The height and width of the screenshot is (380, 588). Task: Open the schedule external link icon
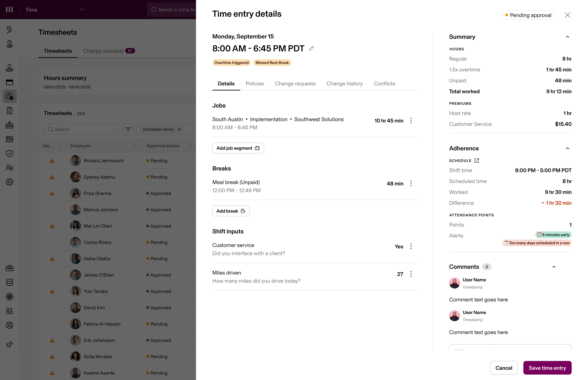click(477, 161)
